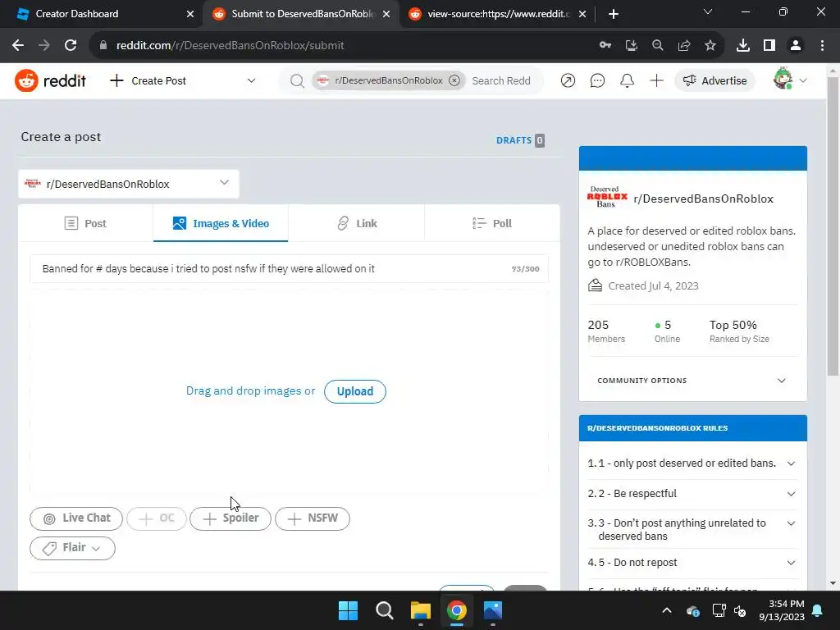
Task: Expand rule 5 Do not repost
Action: 692,563
